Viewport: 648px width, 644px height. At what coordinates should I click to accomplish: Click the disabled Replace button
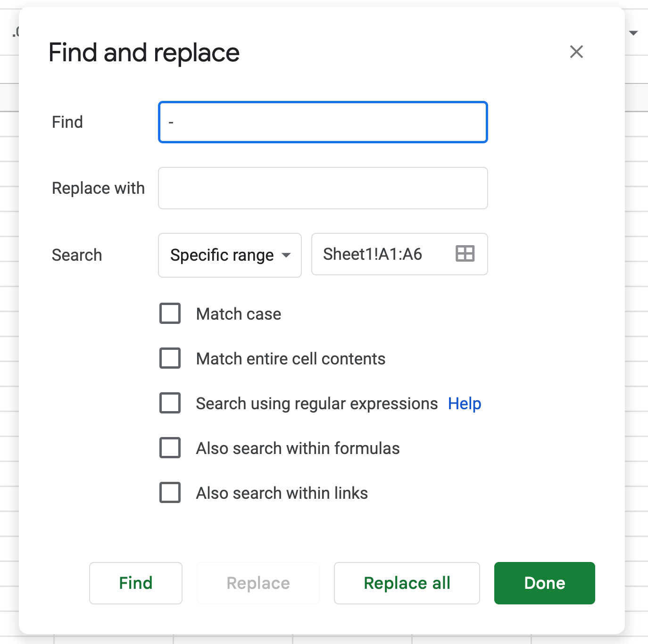(x=258, y=583)
